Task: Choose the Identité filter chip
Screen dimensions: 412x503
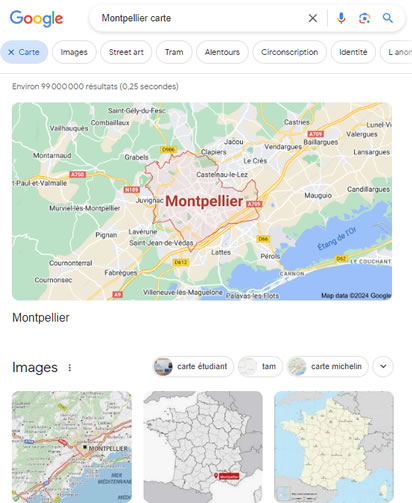Action: (353, 52)
